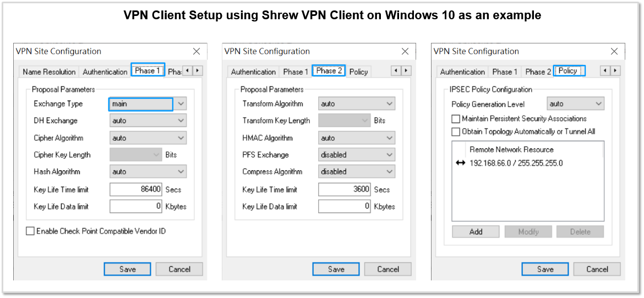644x298 pixels.
Task: Click tab scroll right arrow in Phase 2 window
Action: point(406,70)
